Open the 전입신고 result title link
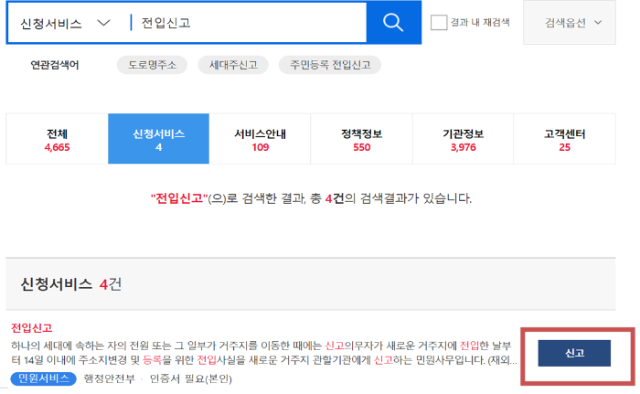 [x=32, y=328]
